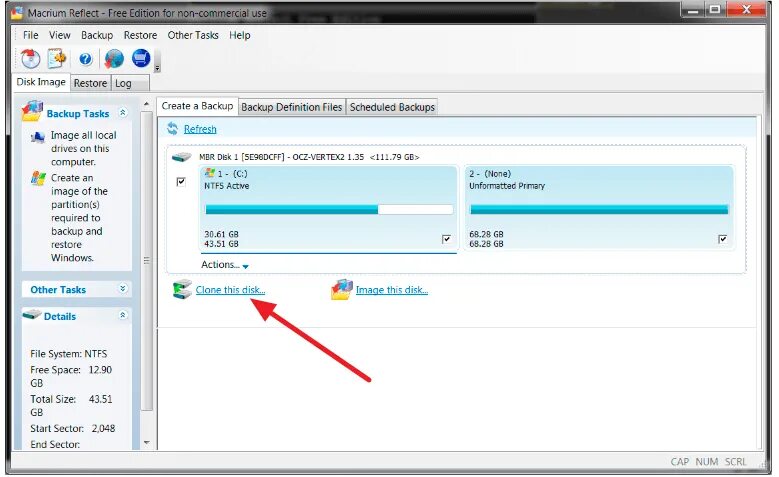The height and width of the screenshot is (477, 779).
Task: Click Windows flag icon on partition C:
Action: pos(210,173)
